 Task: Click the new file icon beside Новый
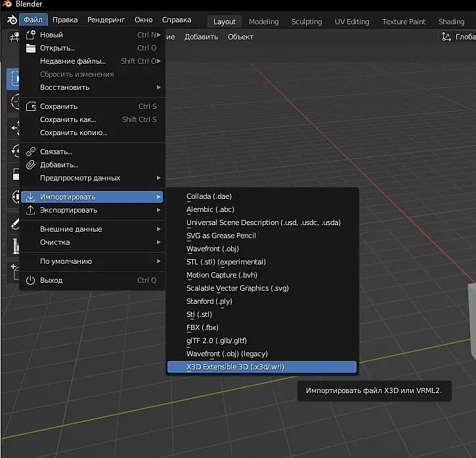pyautogui.click(x=30, y=35)
